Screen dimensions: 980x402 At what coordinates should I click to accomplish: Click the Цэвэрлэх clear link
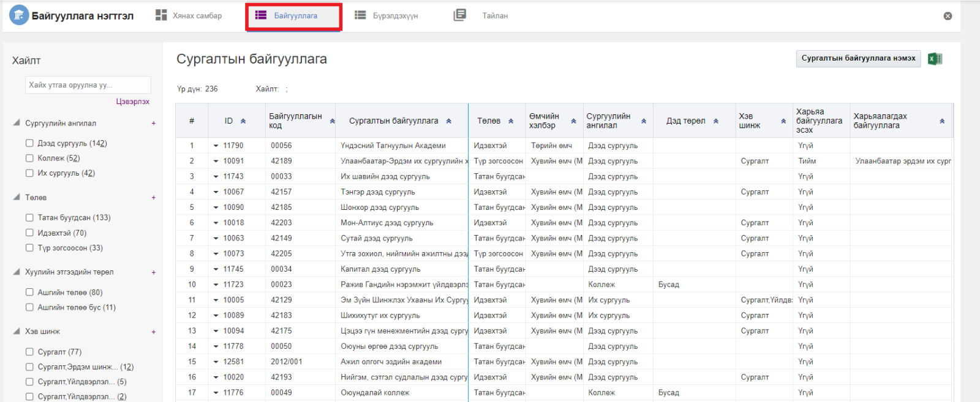[x=133, y=102]
